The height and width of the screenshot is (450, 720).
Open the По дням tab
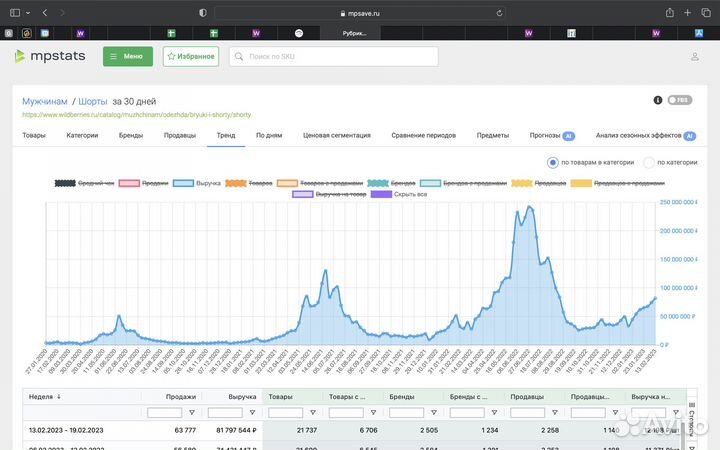point(269,135)
